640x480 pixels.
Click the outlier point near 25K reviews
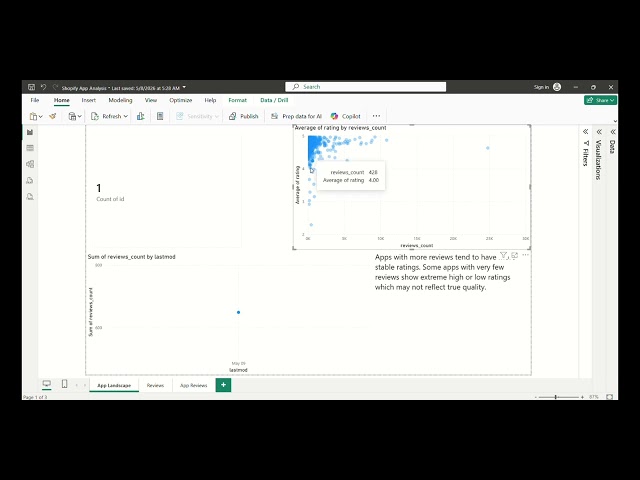click(488, 148)
